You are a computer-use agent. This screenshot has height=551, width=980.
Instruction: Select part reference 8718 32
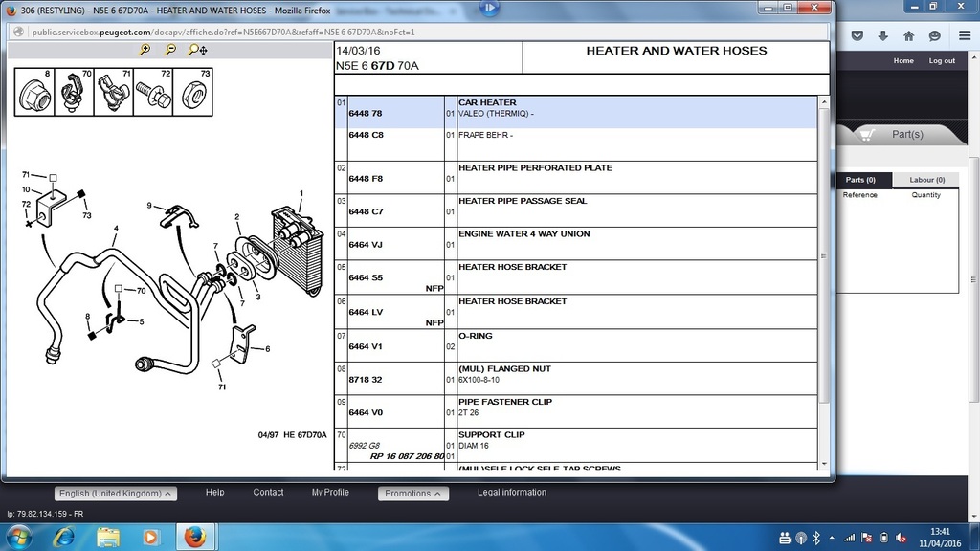[x=366, y=380]
